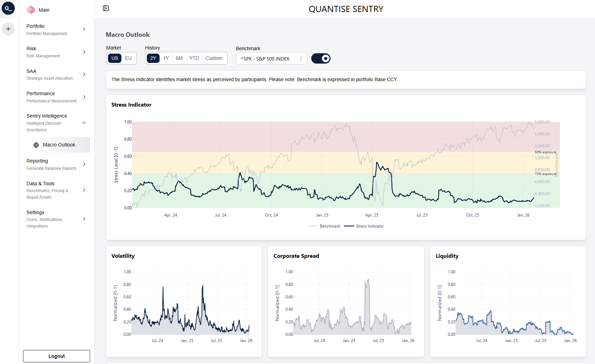Click the Quantise Q avatar icon top-left

click(x=8, y=8)
